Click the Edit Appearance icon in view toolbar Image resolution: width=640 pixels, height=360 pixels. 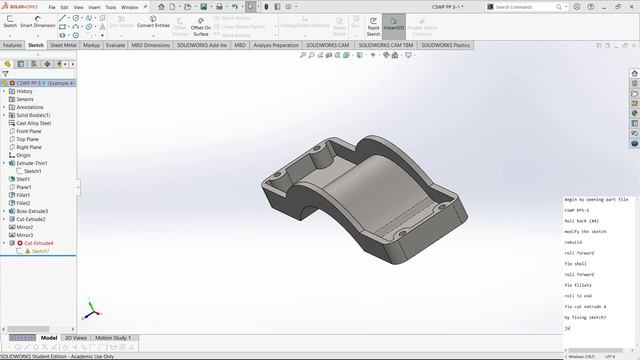pyautogui.click(x=386, y=55)
